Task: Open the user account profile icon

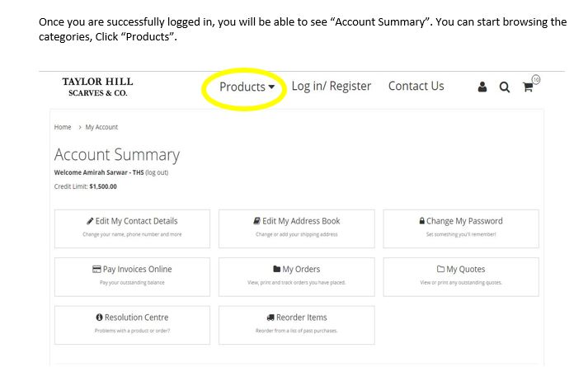Action: (x=482, y=87)
